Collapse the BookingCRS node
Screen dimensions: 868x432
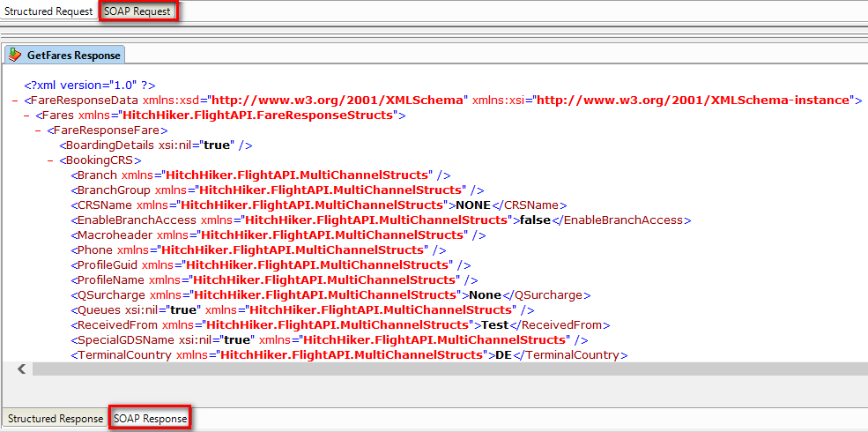pos(50,160)
